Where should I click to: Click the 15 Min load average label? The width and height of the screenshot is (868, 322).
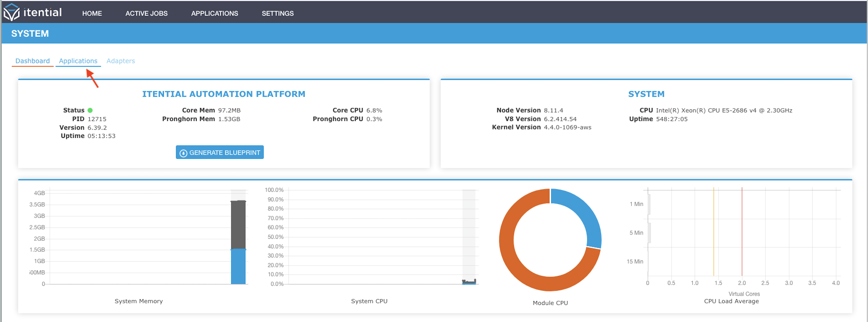pyautogui.click(x=635, y=262)
